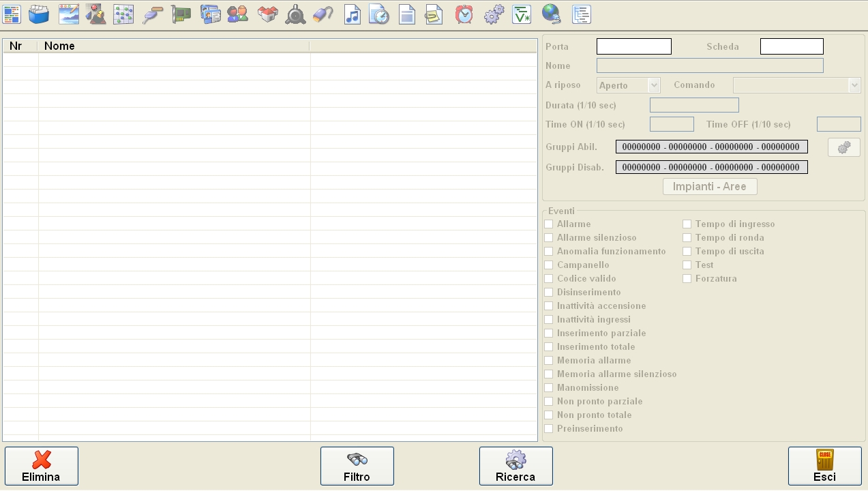Click the globe network icon in toolbar
The image size is (868, 491).
(551, 14)
